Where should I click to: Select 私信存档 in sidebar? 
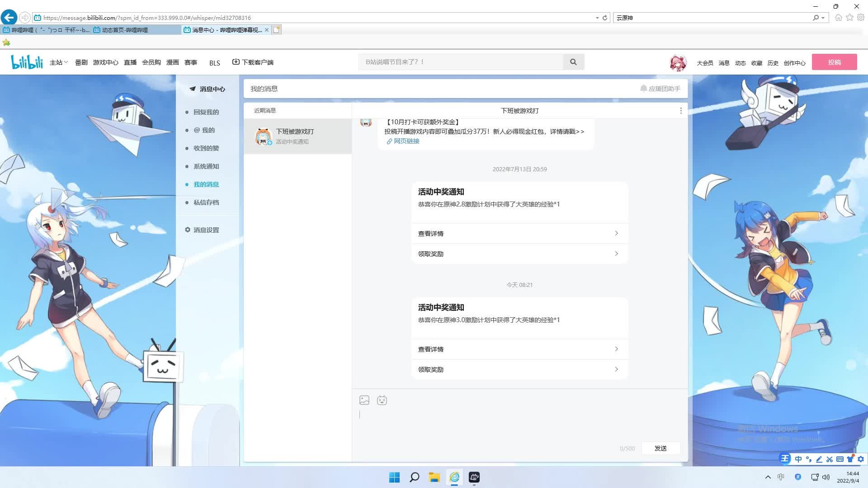206,202
